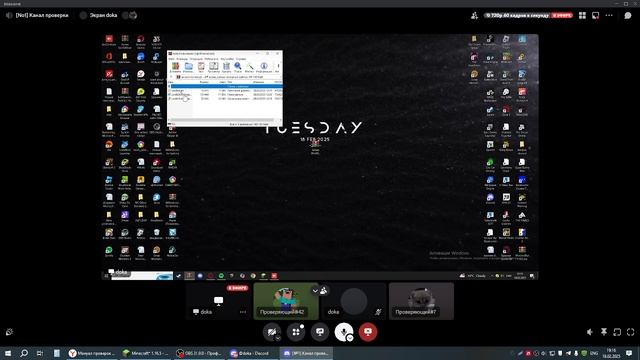The image size is (640, 360).
Task: Open Task View on the taskbar
Action: click(40, 353)
